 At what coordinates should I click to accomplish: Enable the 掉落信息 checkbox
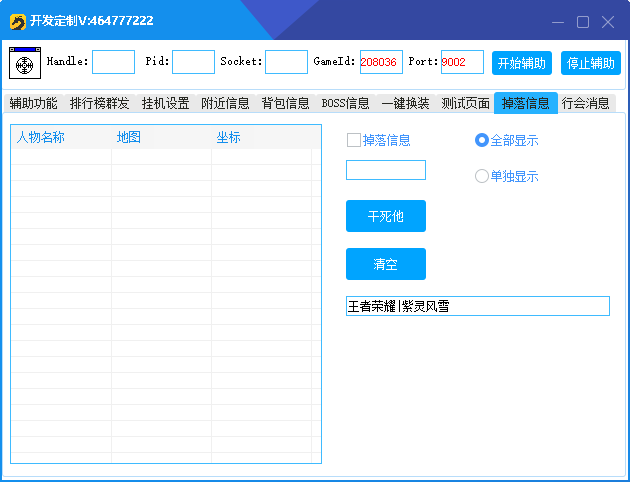coord(354,140)
